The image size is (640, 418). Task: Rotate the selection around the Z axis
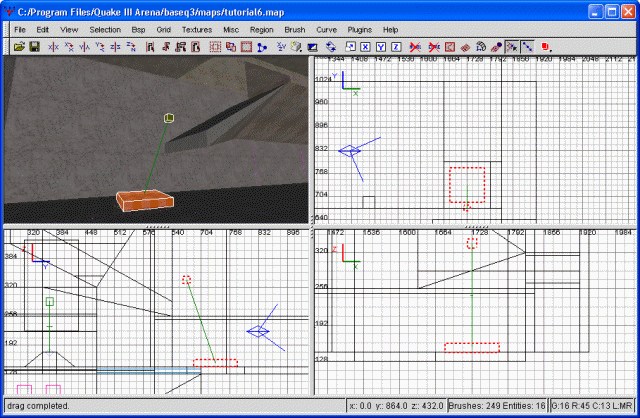(x=131, y=47)
